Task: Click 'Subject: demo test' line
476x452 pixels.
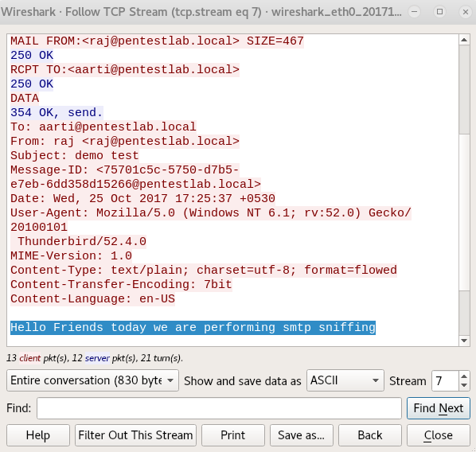Action: (x=75, y=155)
